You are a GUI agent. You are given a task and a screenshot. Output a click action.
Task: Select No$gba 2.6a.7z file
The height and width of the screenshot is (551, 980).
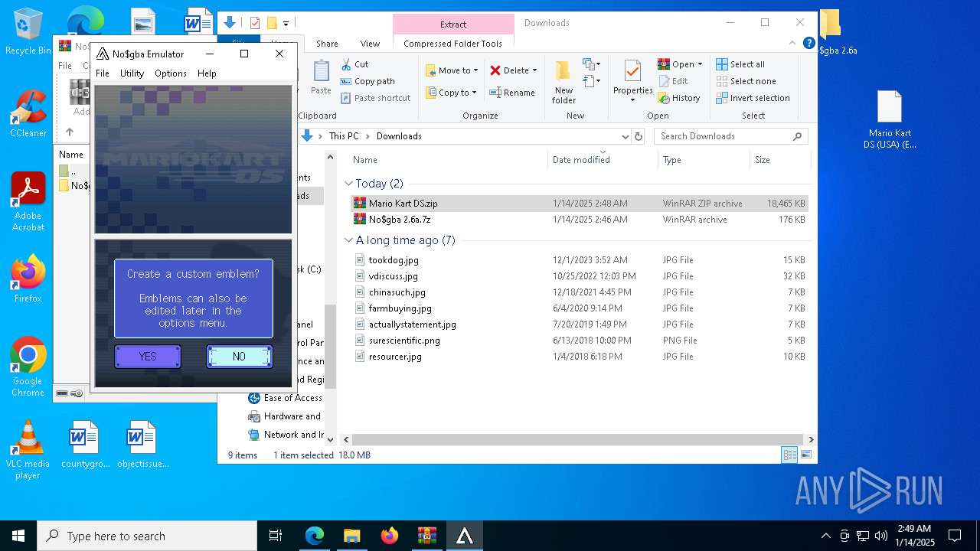coord(580,220)
